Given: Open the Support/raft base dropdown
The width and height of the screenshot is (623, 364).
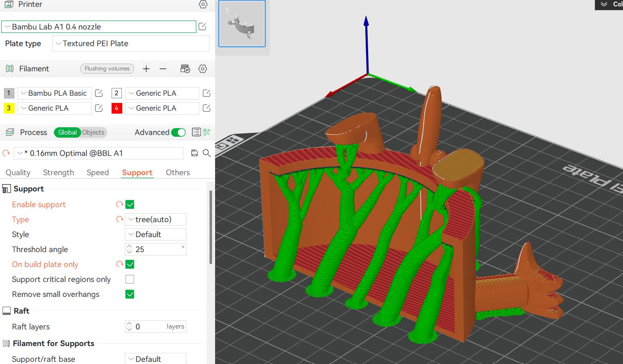Looking at the screenshot, I should (156, 359).
